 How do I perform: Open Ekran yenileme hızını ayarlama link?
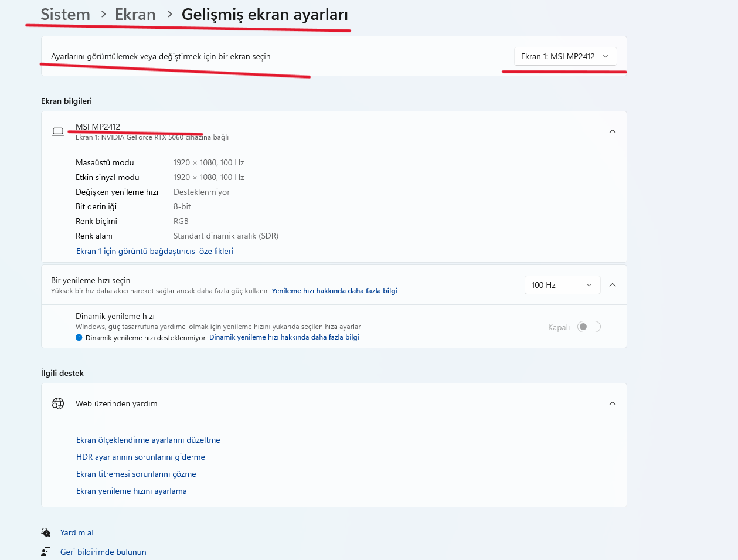[131, 491]
